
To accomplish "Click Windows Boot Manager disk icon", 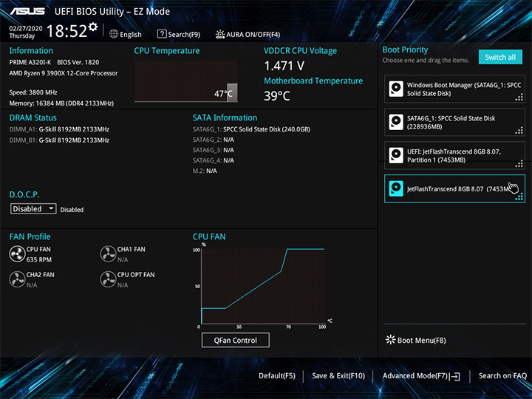I will 396,89.
